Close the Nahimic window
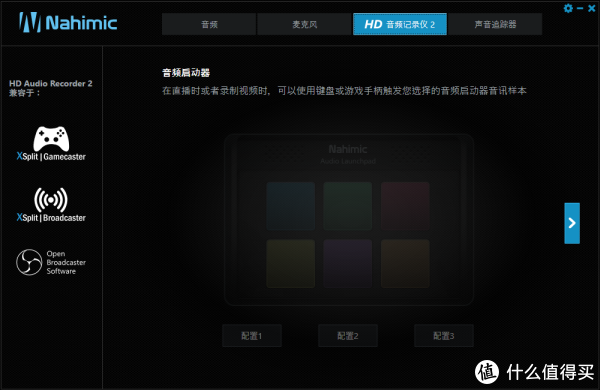600x390 pixels. [592, 8]
